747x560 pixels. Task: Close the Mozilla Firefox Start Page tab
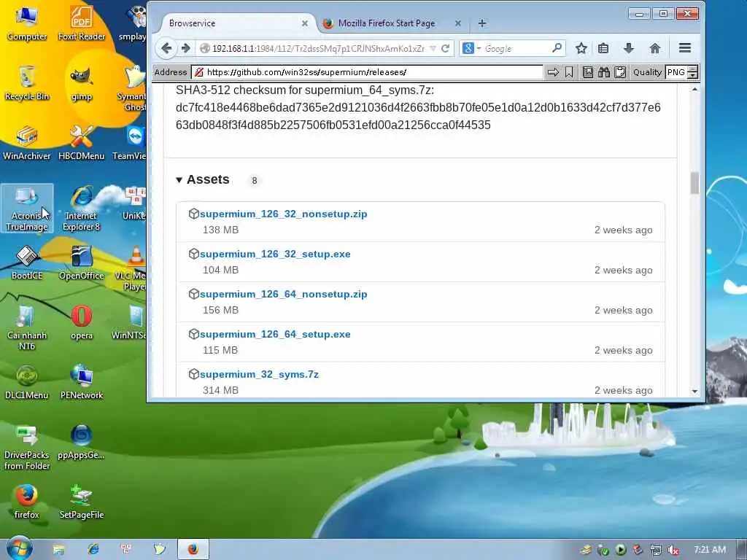[x=458, y=23]
